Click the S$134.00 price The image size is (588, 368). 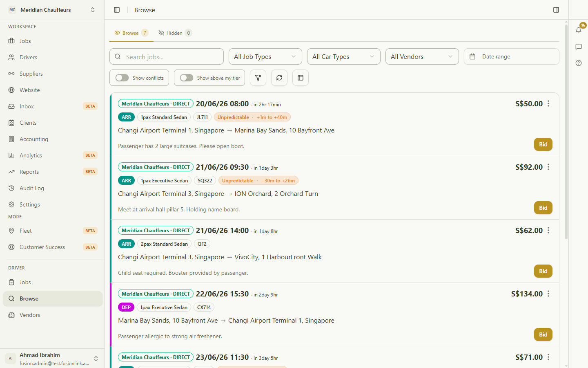coord(527,294)
